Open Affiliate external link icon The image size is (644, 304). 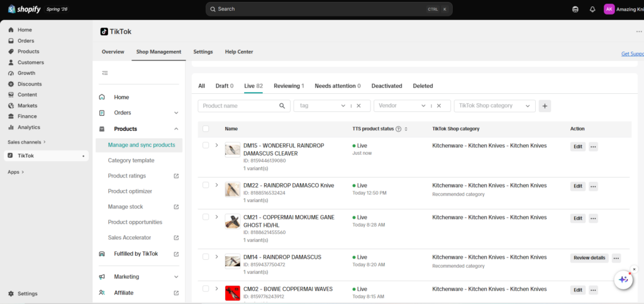[x=176, y=293]
